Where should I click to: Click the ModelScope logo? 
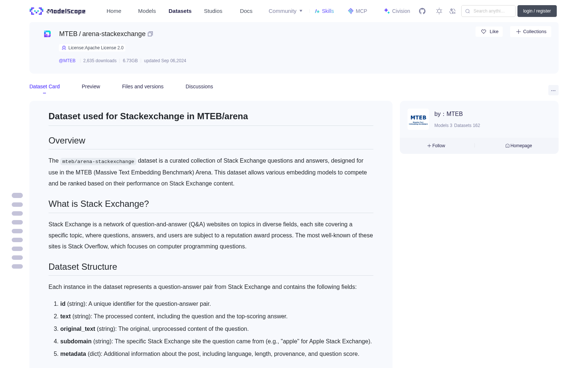click(57, 11)
